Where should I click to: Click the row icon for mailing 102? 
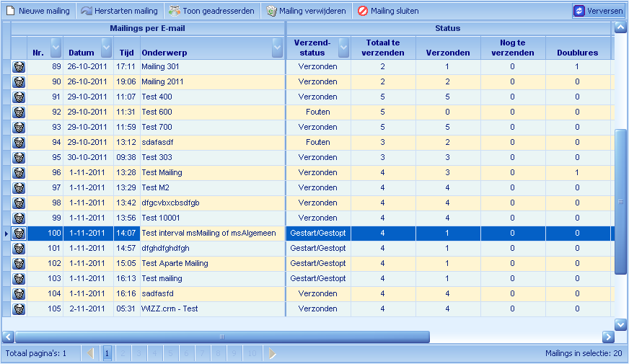pos(19,264)
